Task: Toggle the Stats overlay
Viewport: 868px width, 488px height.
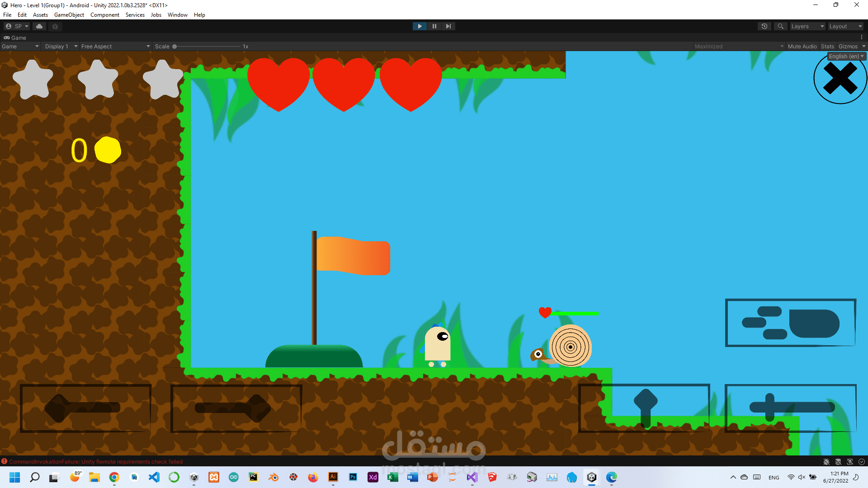Action: click(827, 47)
